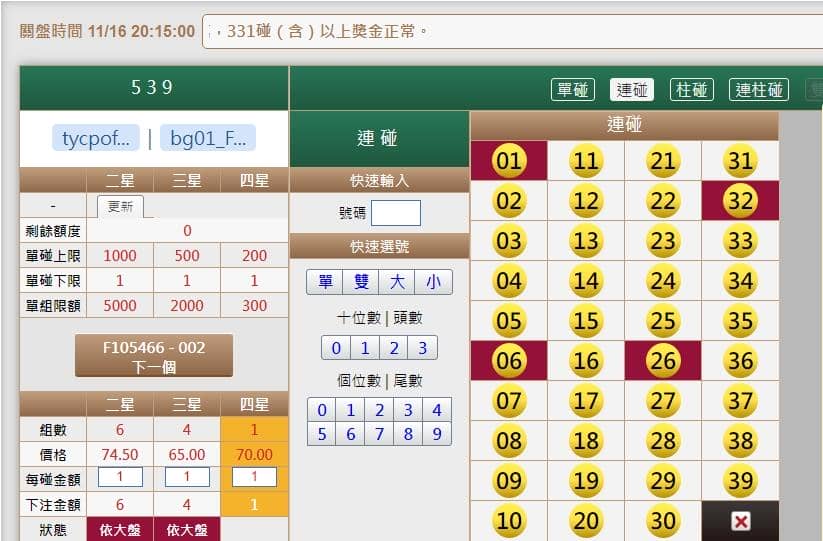Pick number ball 33
The height and width of the screenshot is (541, 823).
[x=740, y=241]
